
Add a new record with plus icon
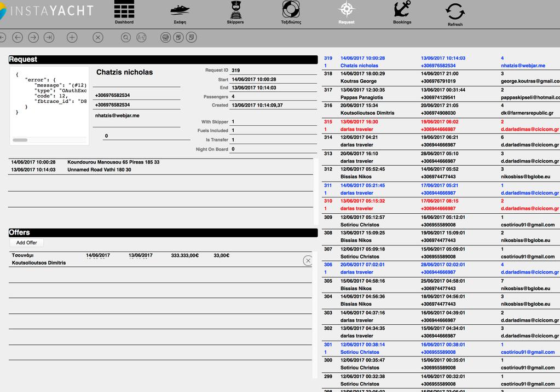(x=72, y=38)
